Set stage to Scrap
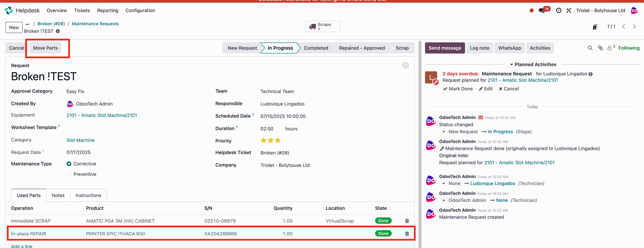 [x=402, y=48]
